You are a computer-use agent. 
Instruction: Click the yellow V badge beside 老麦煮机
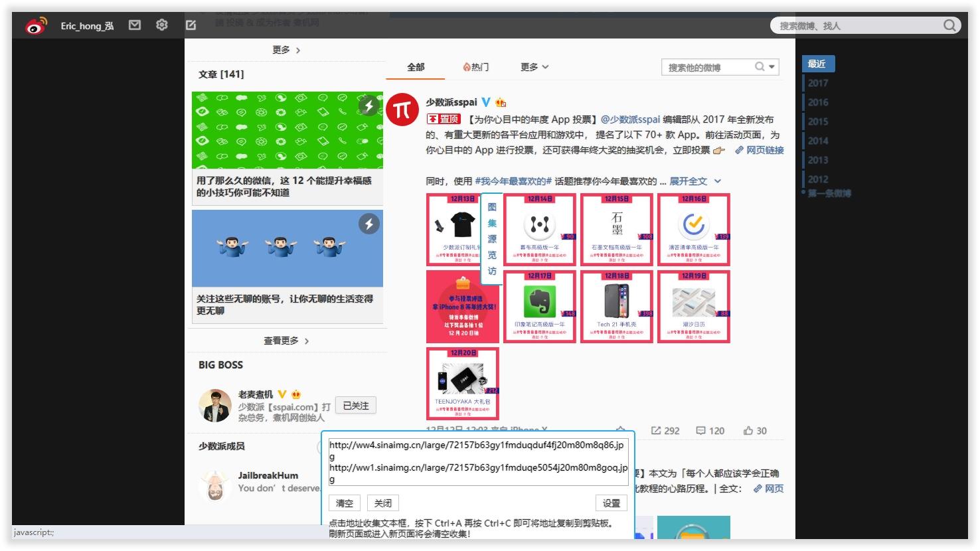click(282, 394)
